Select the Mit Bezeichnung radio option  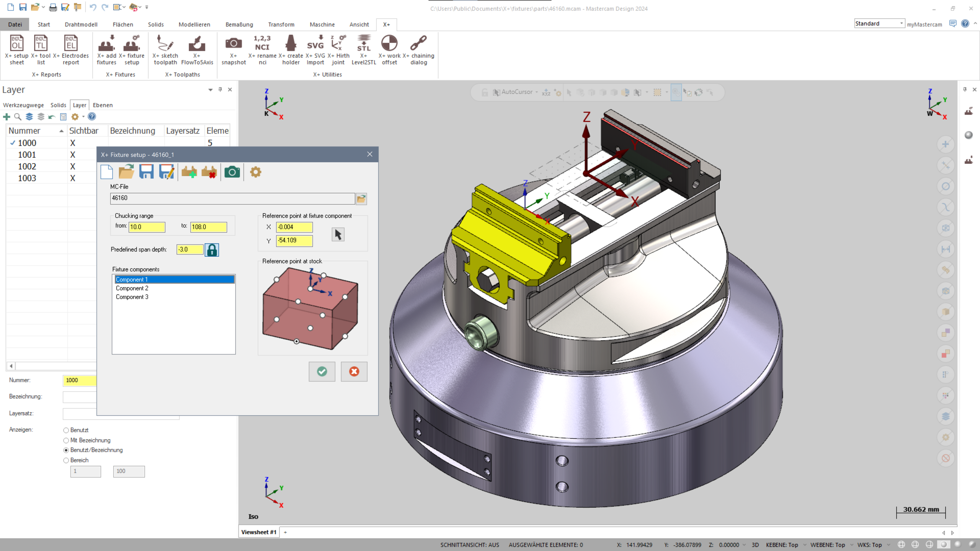coord(66,440)
